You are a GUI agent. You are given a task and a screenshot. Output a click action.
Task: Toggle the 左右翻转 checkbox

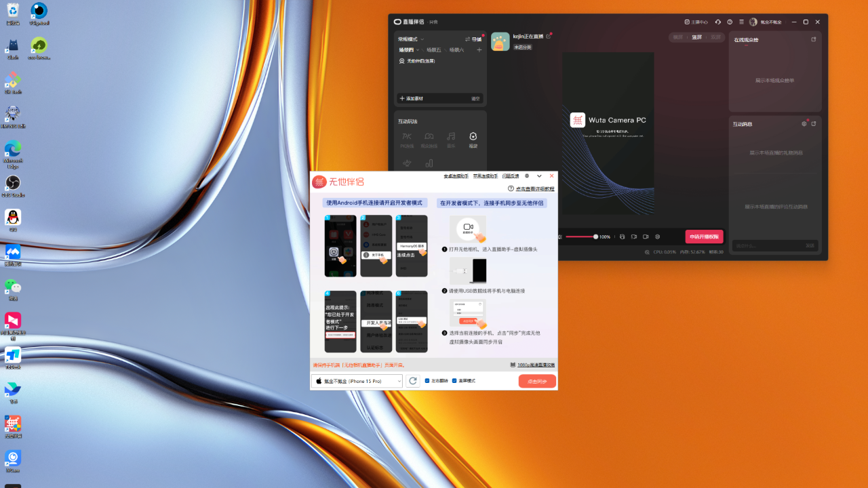(427, 381)
